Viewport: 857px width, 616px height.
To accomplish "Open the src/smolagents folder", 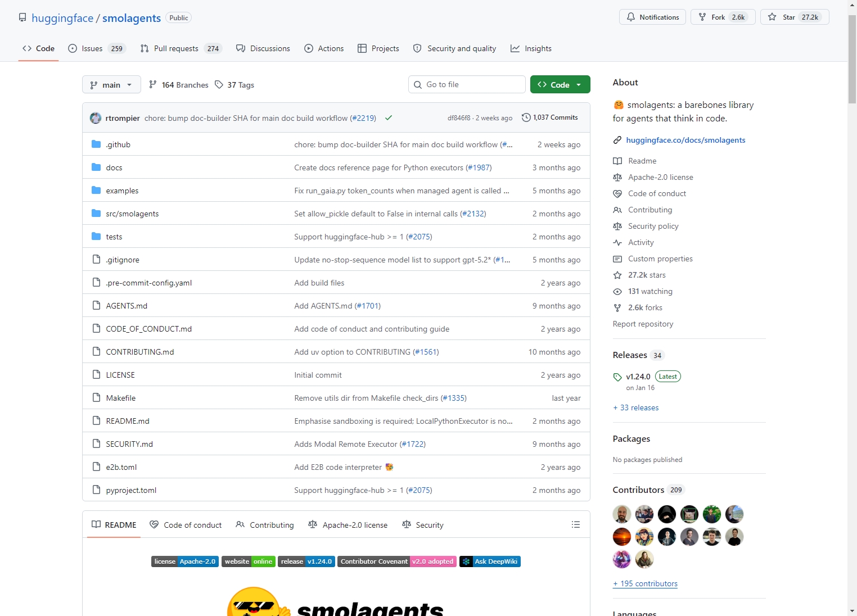I will pyautogui.click(x=132, y=214).
